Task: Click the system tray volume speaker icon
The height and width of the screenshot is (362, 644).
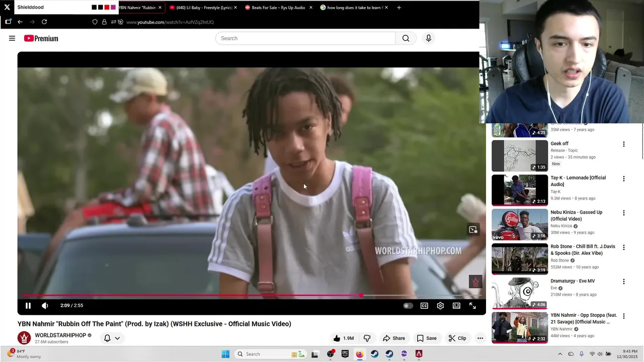Action: [x=600, y=354]
